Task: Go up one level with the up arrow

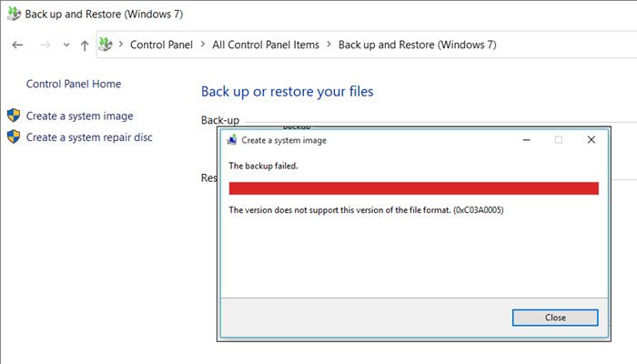Action: point(85,45)
